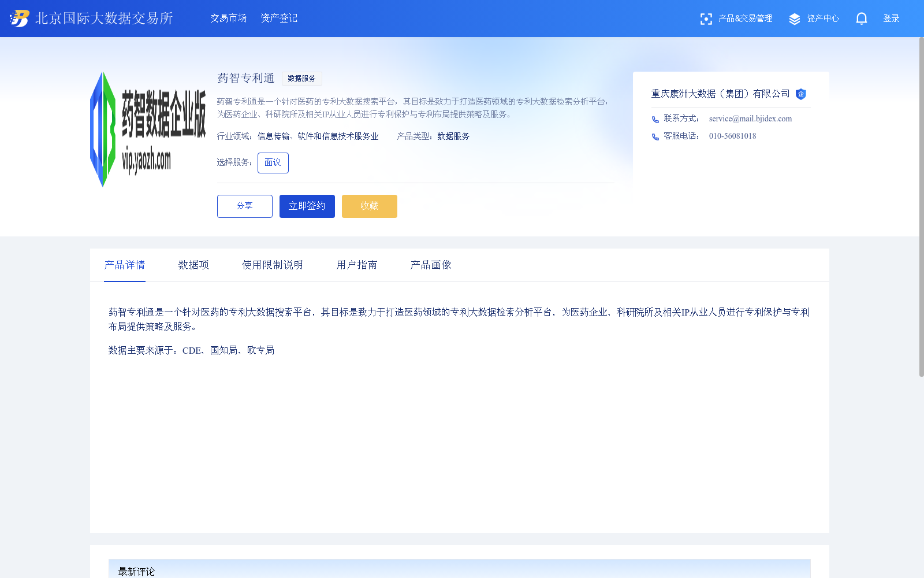Open the 交易市场 menu
The width and height of the screenshot is (924, 578).
(229, 18)
